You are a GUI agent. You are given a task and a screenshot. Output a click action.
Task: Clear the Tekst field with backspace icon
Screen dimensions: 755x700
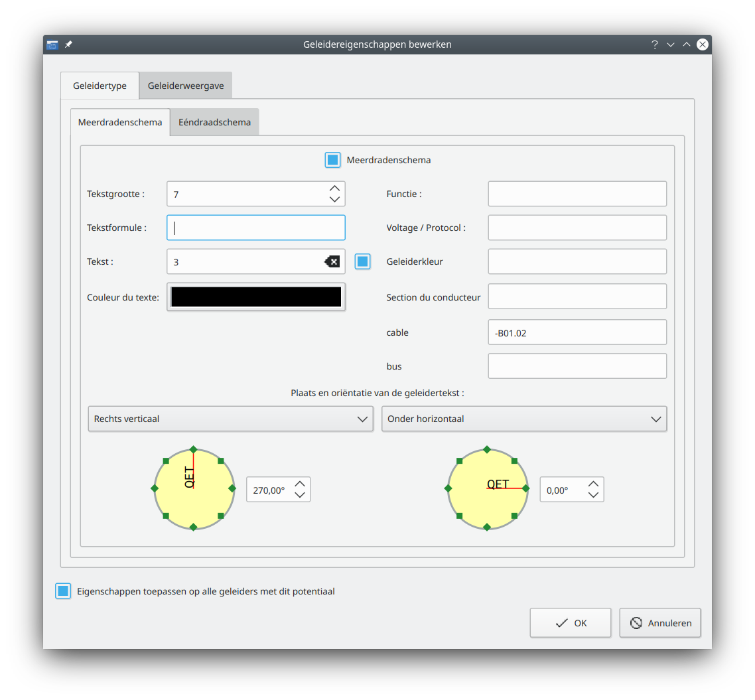332,261
